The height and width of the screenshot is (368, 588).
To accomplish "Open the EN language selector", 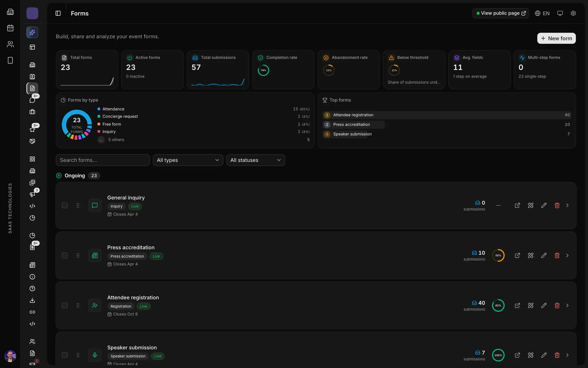I will coord(542,13).
